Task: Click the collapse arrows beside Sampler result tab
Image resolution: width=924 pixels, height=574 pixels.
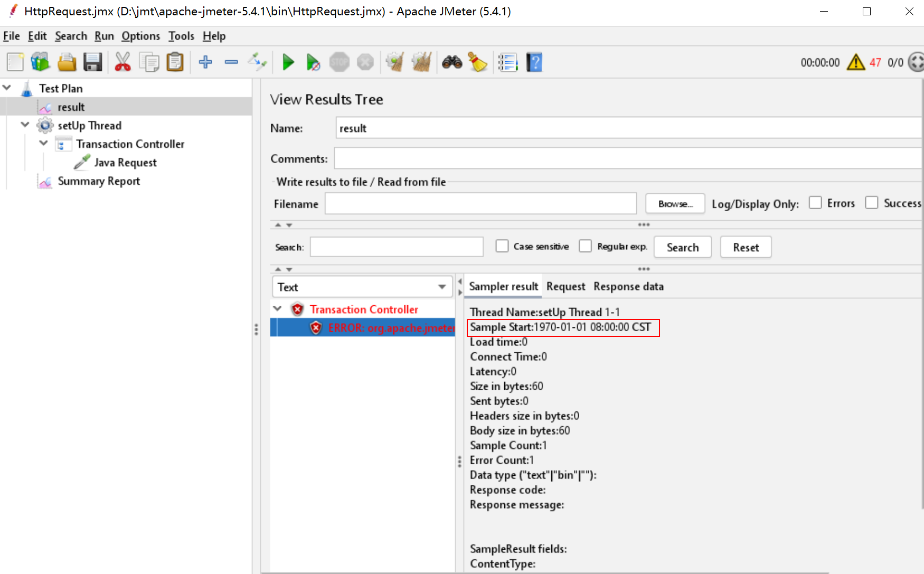Action: tap(460, 286)
